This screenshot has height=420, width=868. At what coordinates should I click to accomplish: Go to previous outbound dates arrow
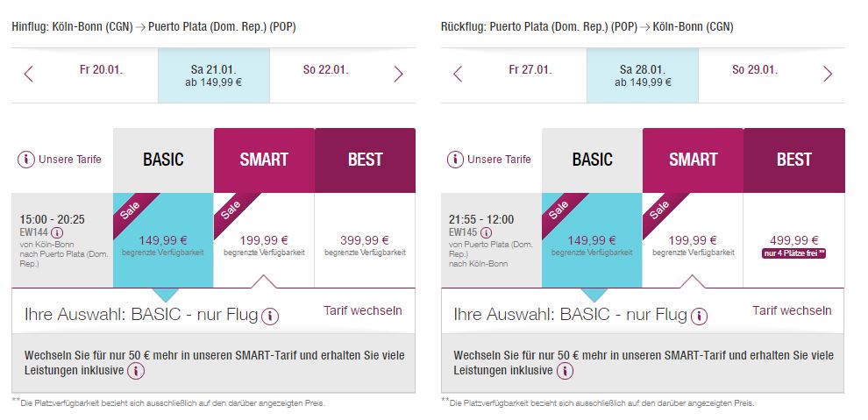click(29, 75)
